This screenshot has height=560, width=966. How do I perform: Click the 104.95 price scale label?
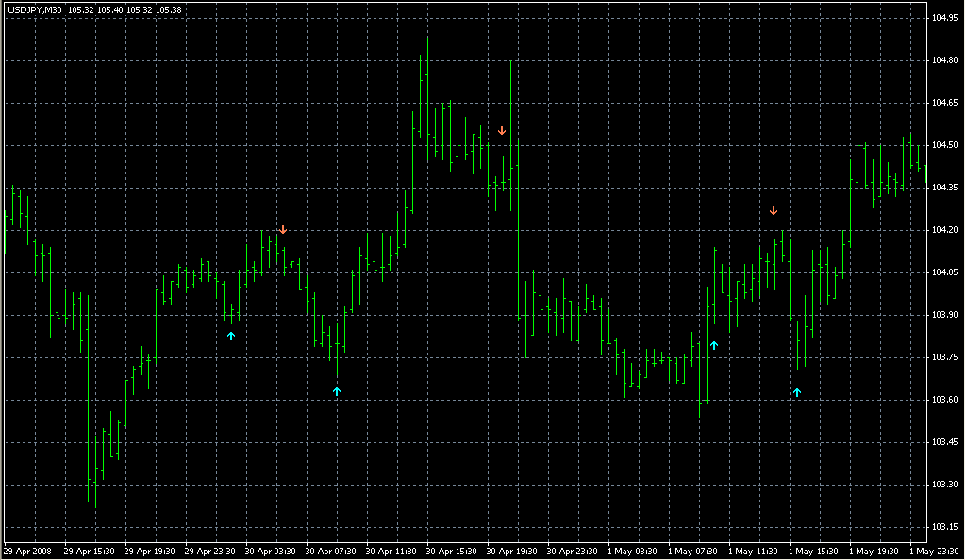(944, 18)
